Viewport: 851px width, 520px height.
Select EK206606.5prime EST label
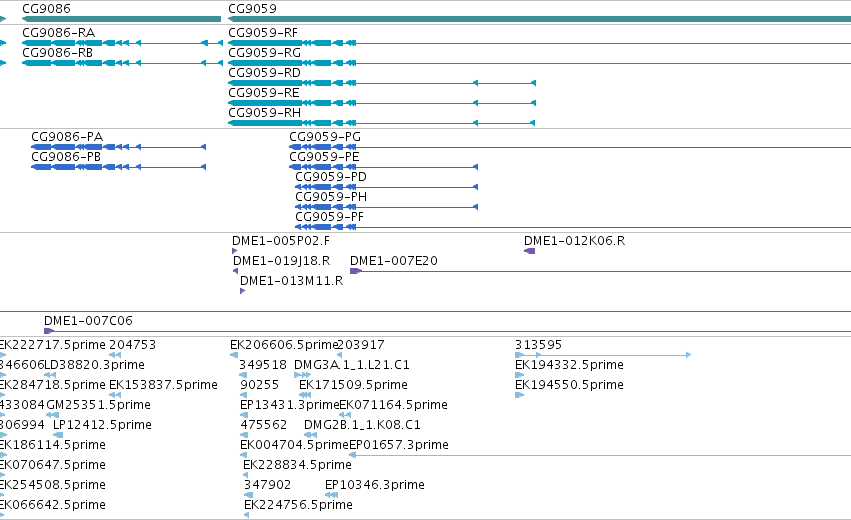[x=283, y=345]
